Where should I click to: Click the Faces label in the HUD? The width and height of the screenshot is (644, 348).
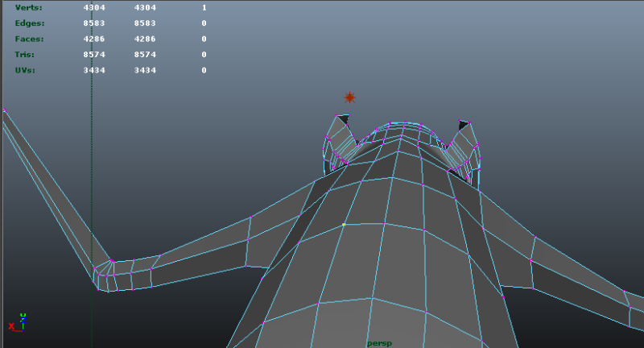[30, 39]
